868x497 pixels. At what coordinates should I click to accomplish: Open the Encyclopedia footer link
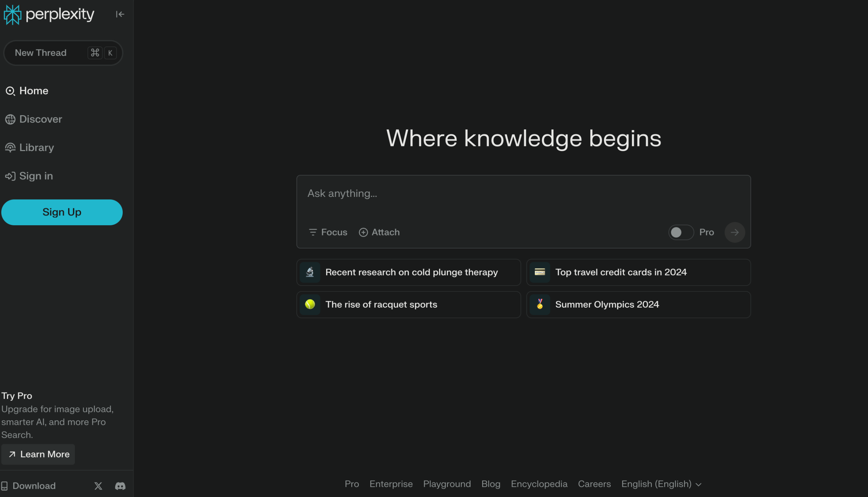[539, 484]
